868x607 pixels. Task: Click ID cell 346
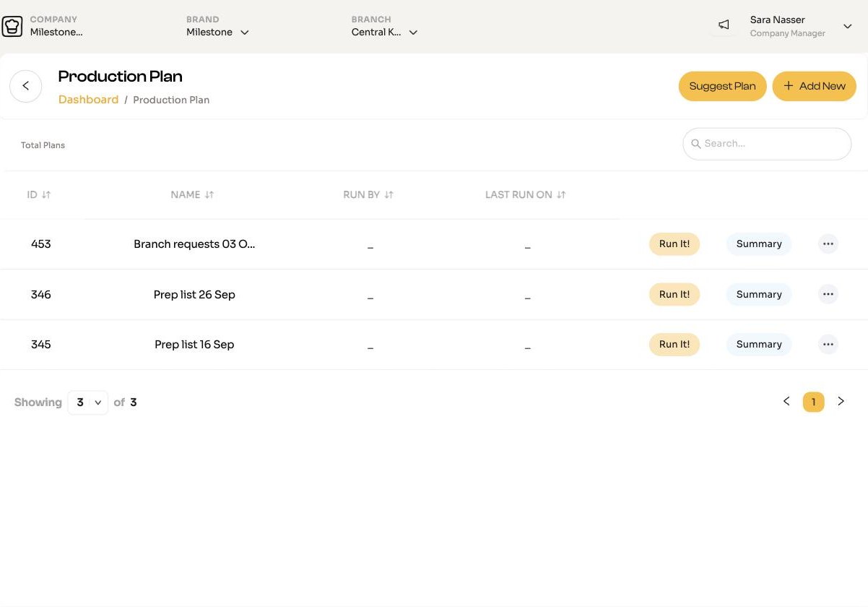tap(41, 295)
